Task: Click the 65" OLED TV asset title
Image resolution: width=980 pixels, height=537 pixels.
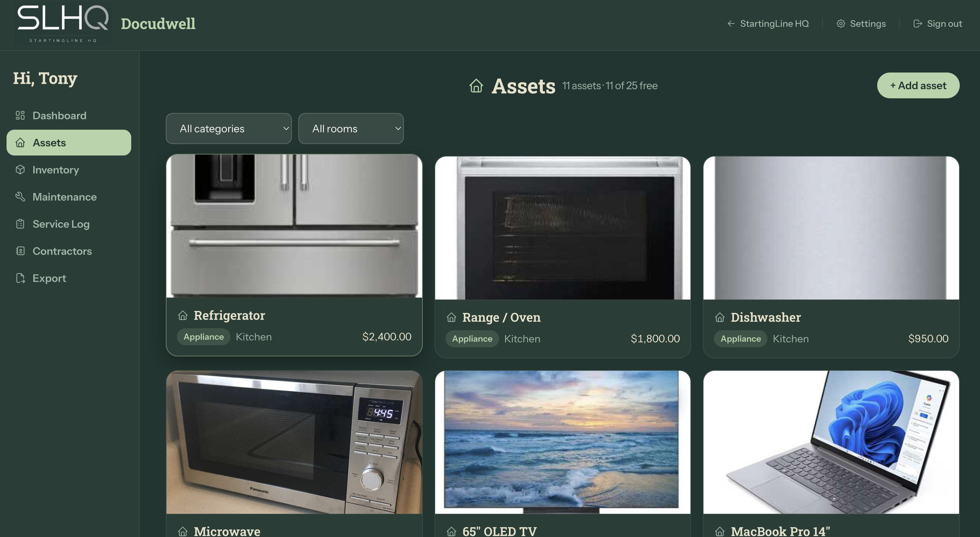Action: tap(499, 531)
